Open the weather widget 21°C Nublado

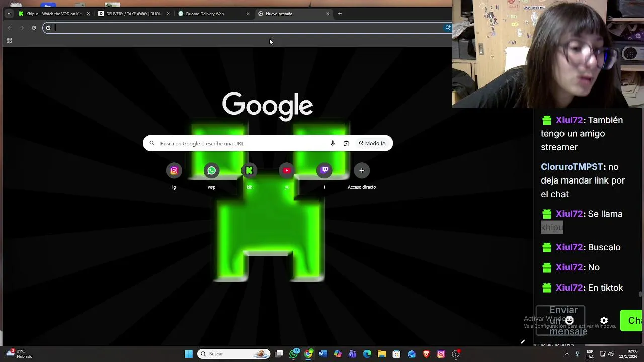click(19, 354)
